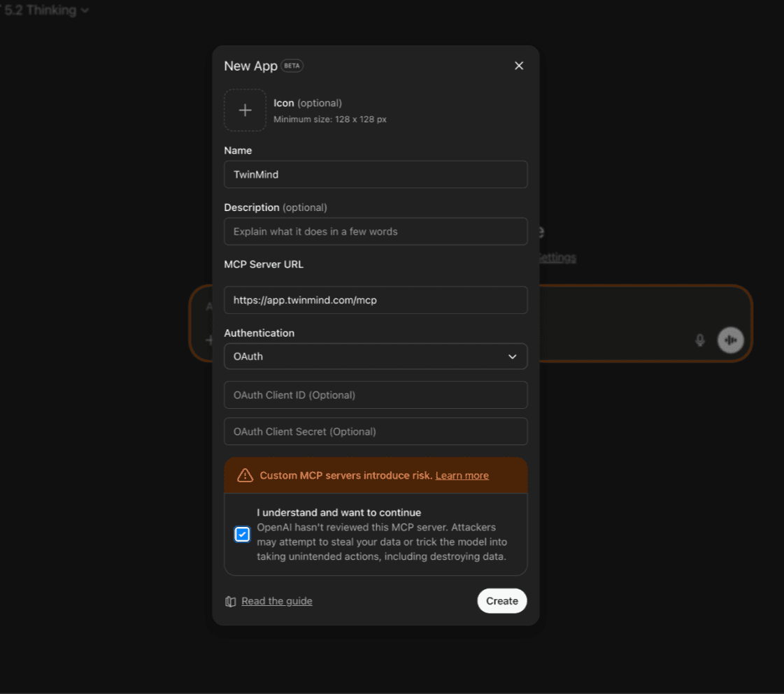Click the BETA badge next to New App
The height and width of the screenshot is (694, 784).
pos(292,66)
